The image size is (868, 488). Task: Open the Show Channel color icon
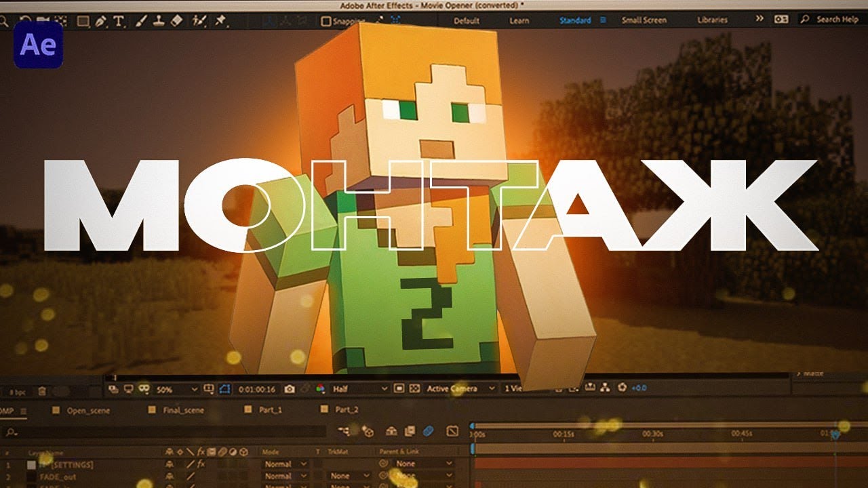(320, 388)
